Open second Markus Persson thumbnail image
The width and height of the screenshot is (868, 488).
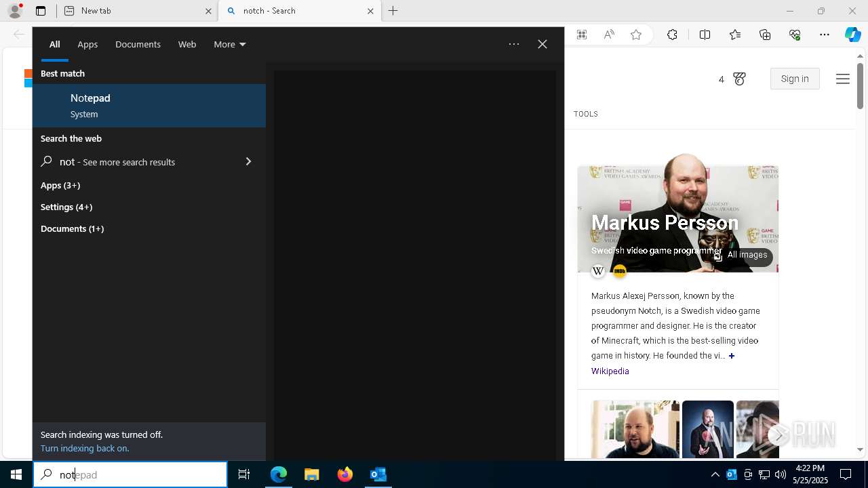click(708, 429)
